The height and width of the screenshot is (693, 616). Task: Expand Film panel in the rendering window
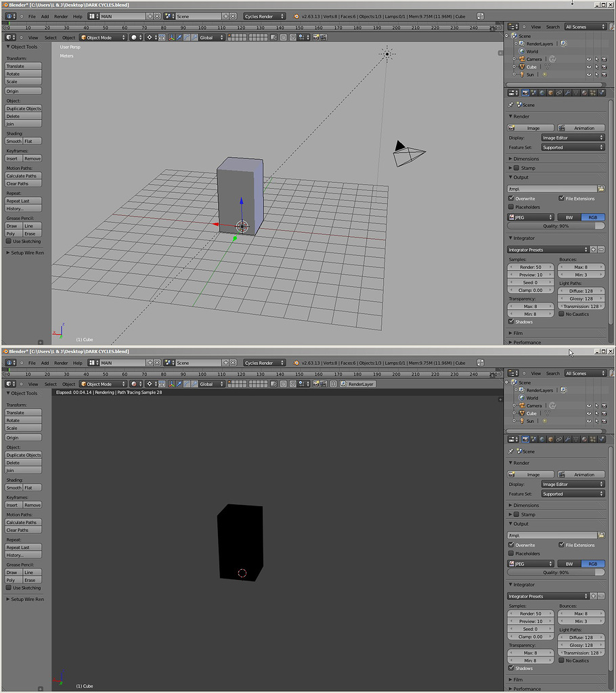point(516,679)
